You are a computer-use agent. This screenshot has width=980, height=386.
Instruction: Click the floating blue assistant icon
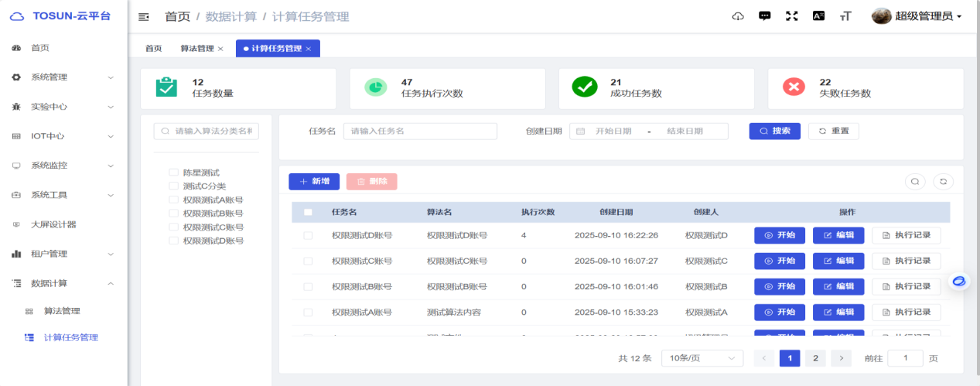959,281
